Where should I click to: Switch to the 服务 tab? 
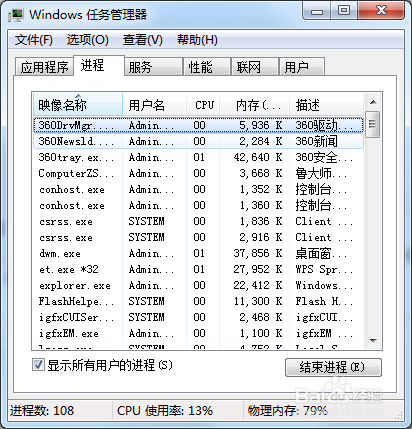point(154,67)
